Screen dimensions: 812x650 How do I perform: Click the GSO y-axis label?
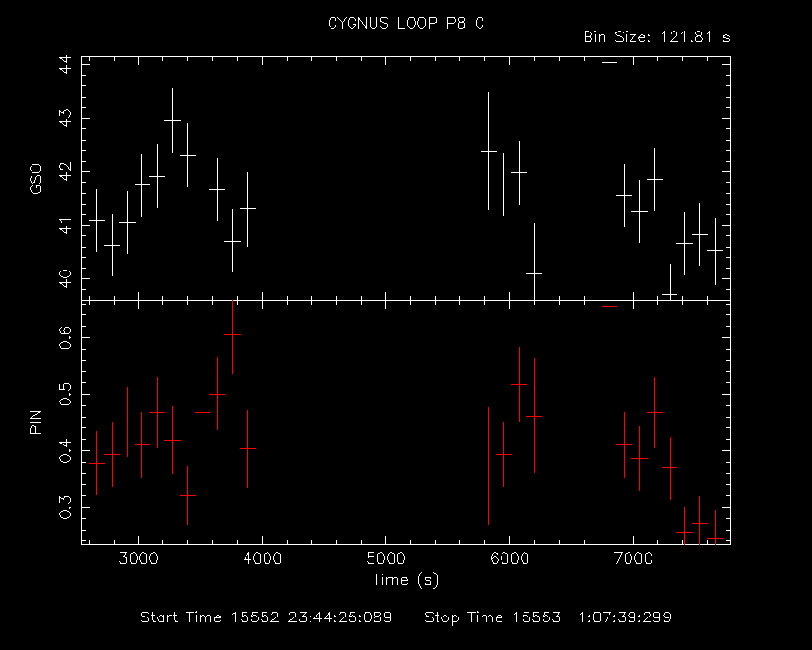pos(35,180)
